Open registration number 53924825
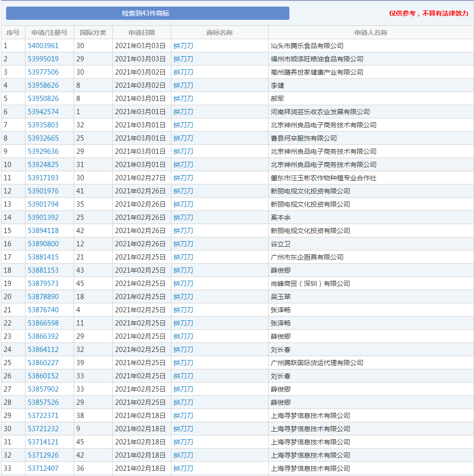The width and height of the screenshot is (474, 476). (x=43, y=165)
